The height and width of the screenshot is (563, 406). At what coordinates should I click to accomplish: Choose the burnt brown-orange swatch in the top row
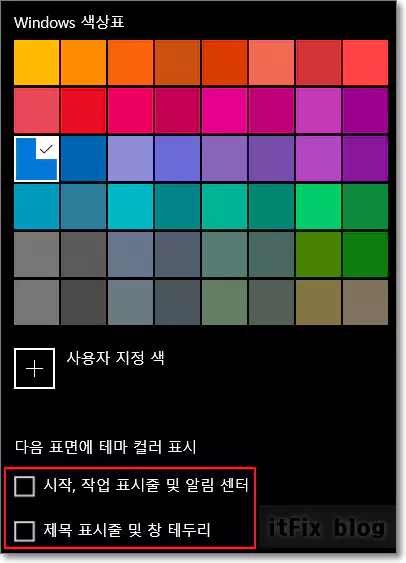click(177, 62)
